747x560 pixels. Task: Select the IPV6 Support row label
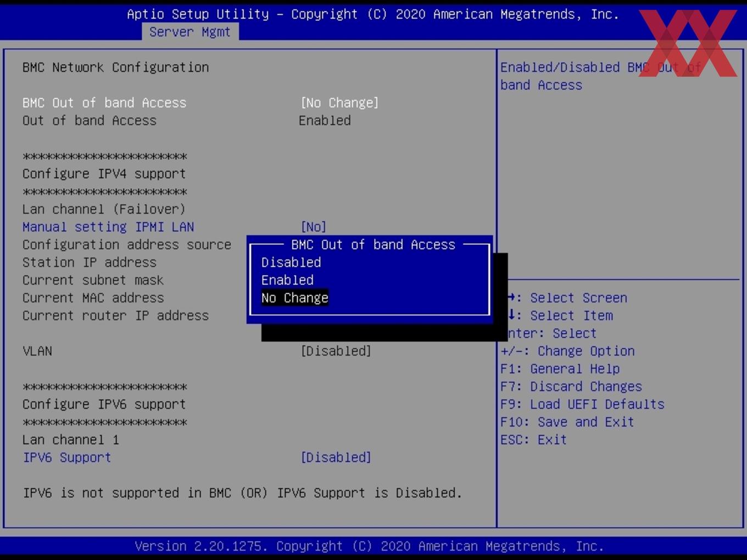[x=67, y=457]
